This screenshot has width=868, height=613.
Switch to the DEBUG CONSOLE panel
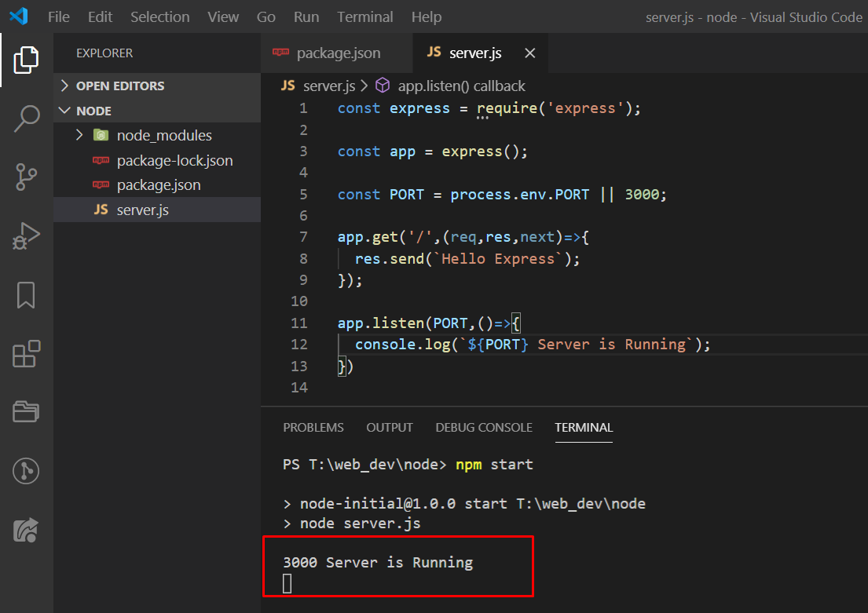[x=483, y=428]
